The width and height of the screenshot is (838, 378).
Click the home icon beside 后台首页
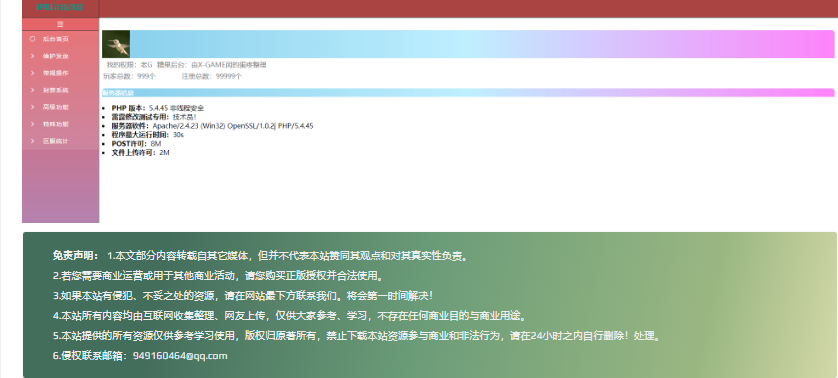33,39
